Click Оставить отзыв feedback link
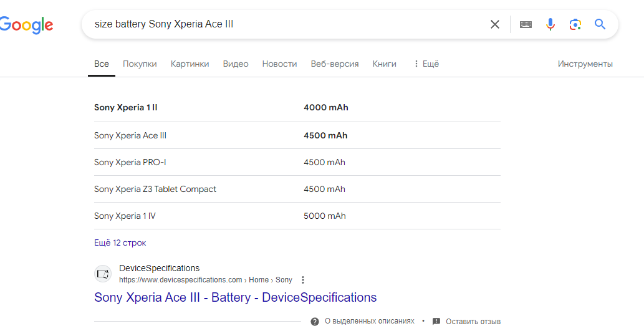Image resolution: width=644 pixels, height=336 pixels. 473,322
